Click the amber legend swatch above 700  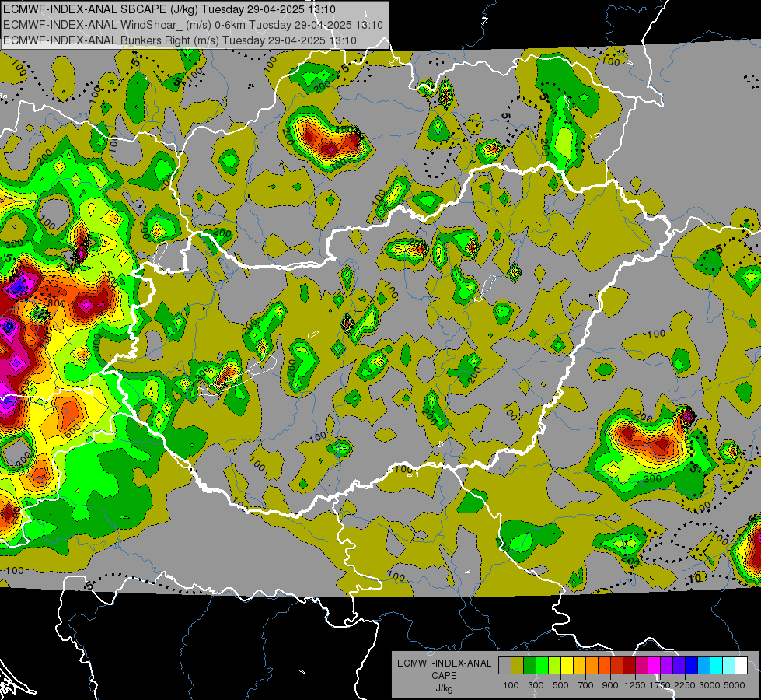[x=579, y=666]
